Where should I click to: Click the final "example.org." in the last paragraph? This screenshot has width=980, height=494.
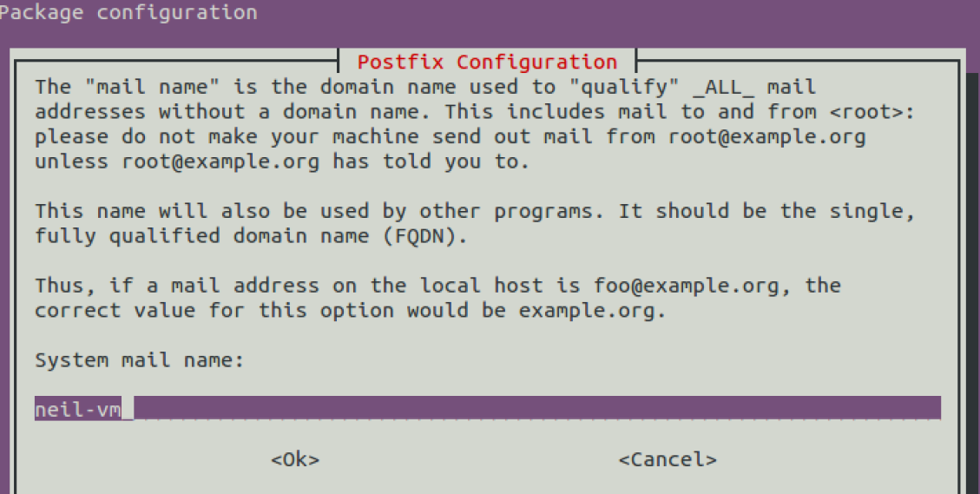[x=593, y=310]
